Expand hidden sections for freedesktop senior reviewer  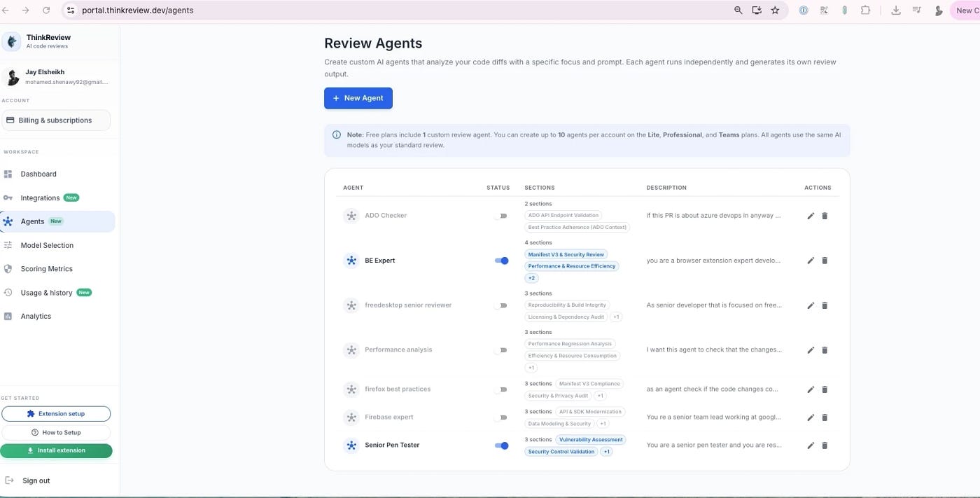pos(616,317)
